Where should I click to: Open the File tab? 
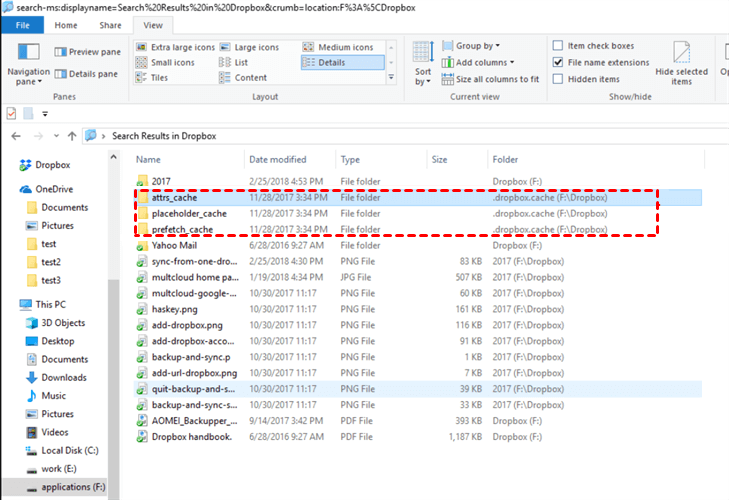pyautogui.click(x=22, y=25)
